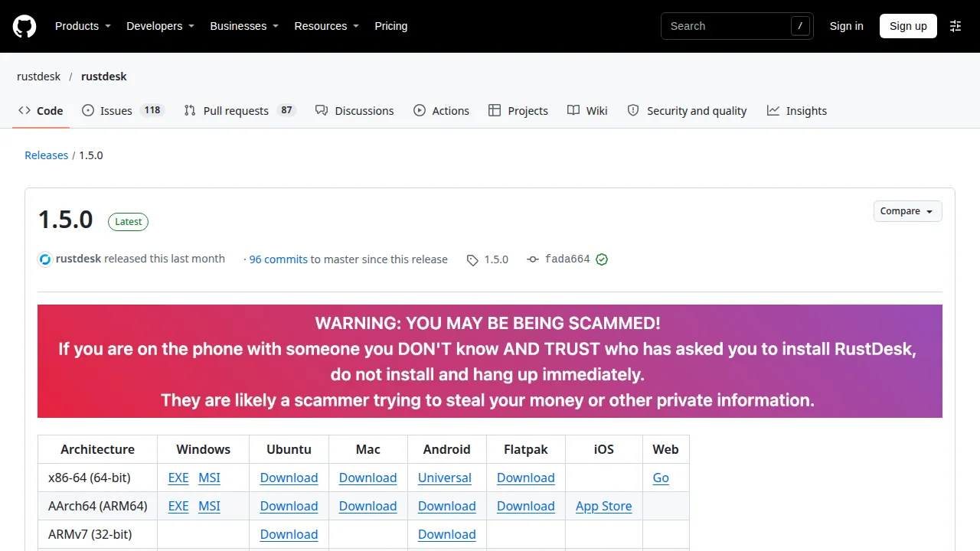Open the rustdesk repository name link
This screenshot has width=980, height=551.
[x=104, y=77]
